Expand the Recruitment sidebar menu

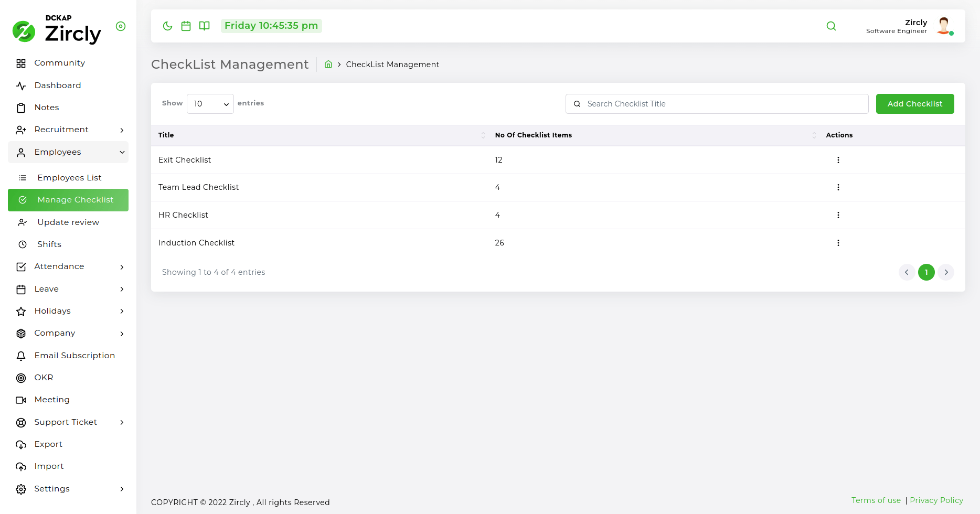click(x=68, y=130)
